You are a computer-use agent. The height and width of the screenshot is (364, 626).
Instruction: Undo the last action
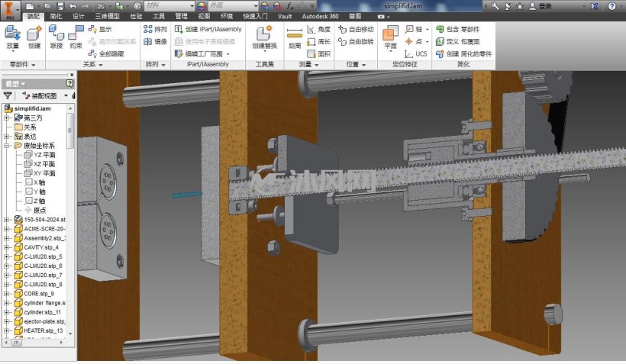pyautogui.click(x=73, y=6)
